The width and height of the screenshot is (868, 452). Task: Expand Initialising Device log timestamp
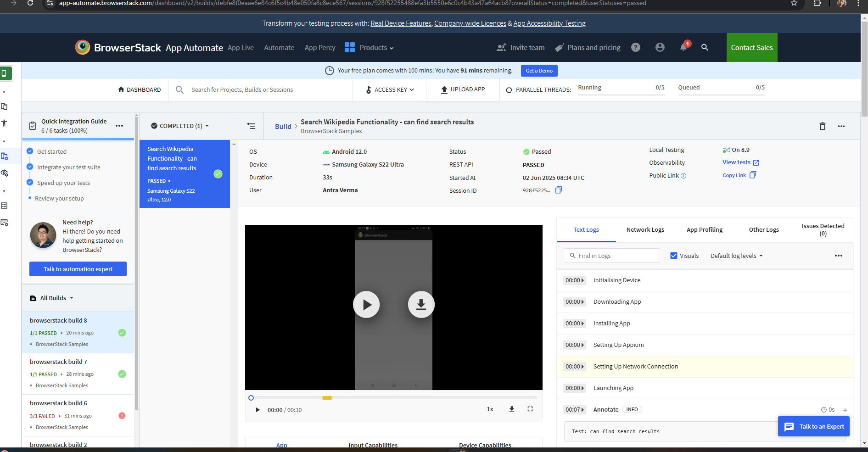click(x=575, y=280)
